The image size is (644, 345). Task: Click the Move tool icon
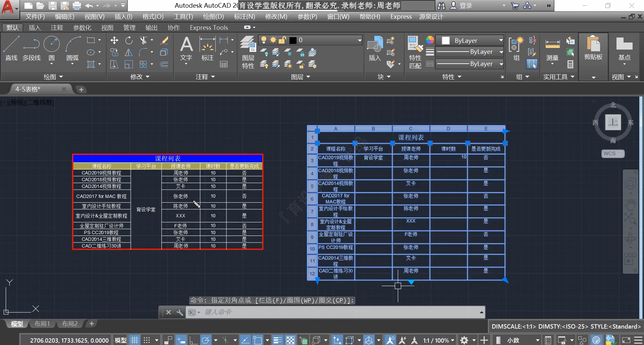point(114,41)
